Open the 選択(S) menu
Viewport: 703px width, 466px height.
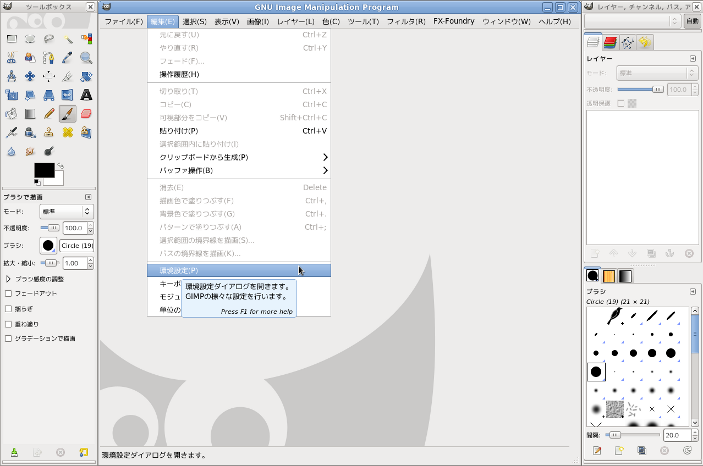coord(195,22)
